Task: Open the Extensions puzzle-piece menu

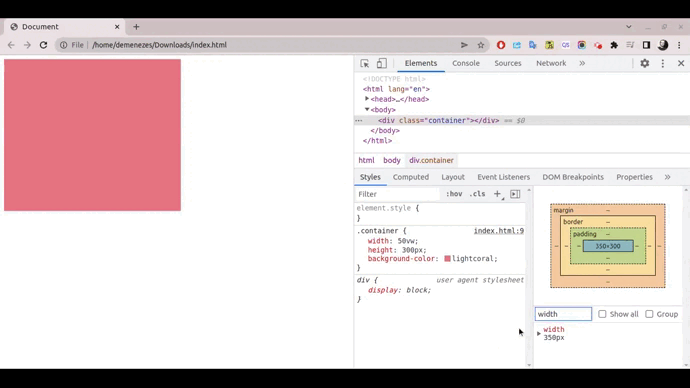Action: (x=614, y=45)
